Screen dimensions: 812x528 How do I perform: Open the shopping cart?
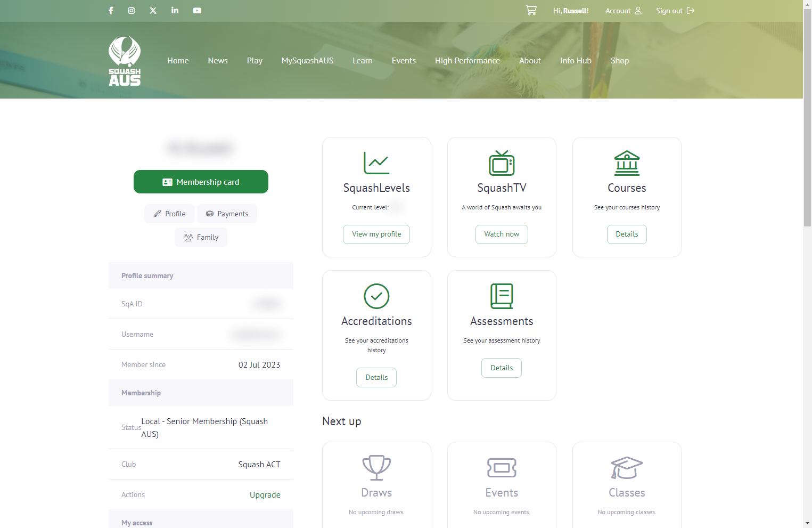click(531, 11)
